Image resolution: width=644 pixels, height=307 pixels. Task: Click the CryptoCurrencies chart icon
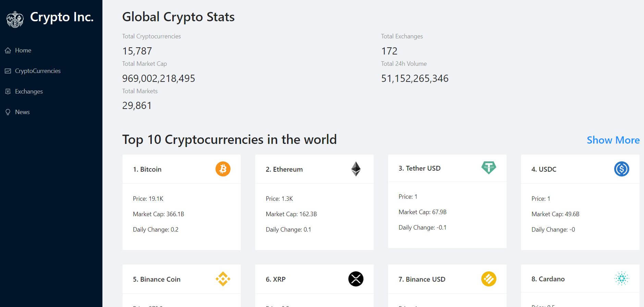[8, 71]
